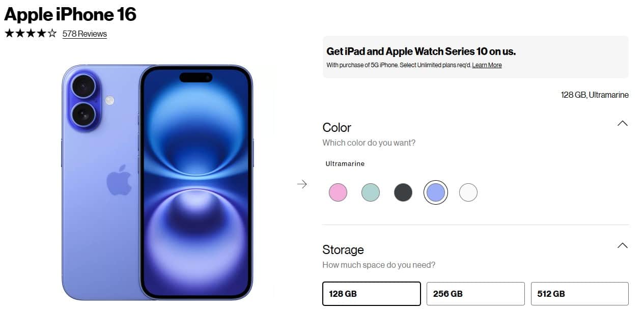This screenshot has width=644, height=309.
Task: Choose the teal color swatch
Action: [371, 192]
